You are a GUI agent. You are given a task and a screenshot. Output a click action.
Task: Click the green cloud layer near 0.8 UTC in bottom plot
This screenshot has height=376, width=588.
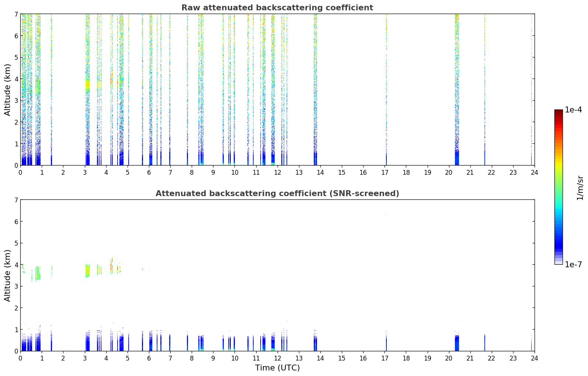pyautogui.click(x=38, y=274)
